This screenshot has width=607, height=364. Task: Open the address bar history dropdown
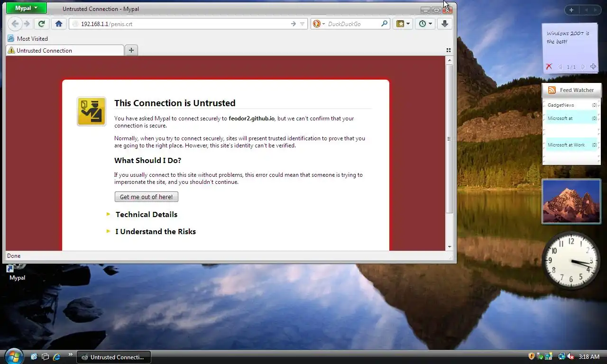302,24
